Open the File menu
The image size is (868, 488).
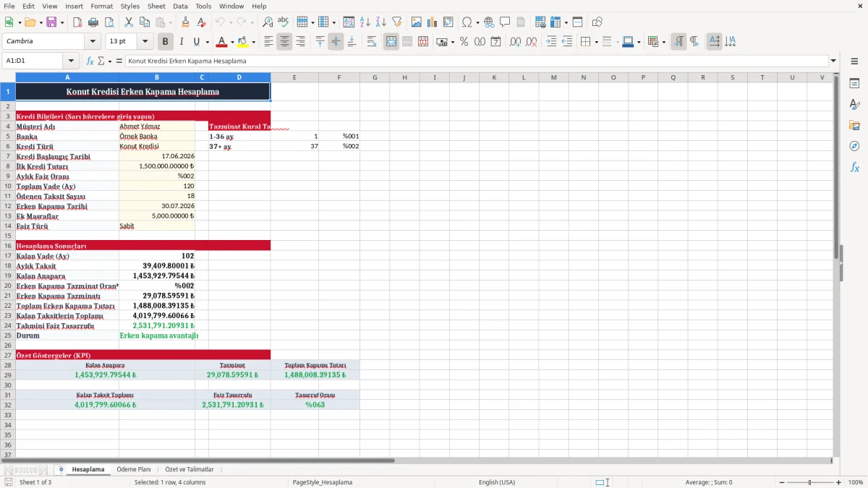pos(9,6)
